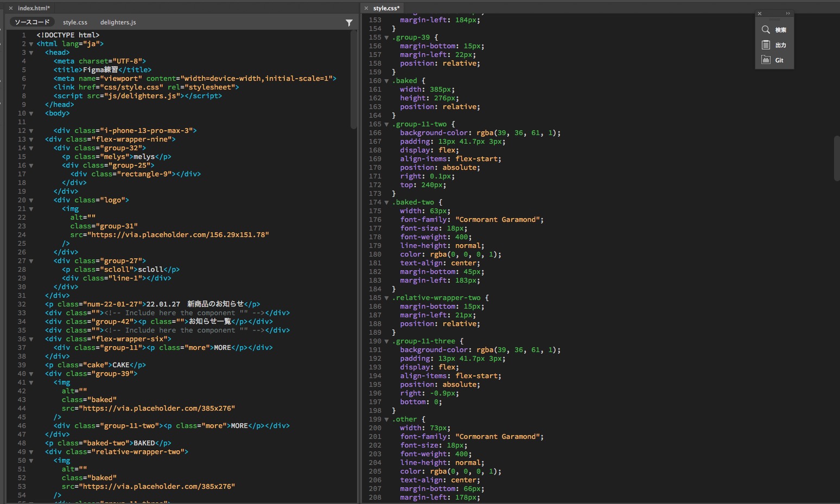Screen dimensions: 840x504
Task: Click the "bottom: 0;" declaration
Action: [x=421, y=402]
